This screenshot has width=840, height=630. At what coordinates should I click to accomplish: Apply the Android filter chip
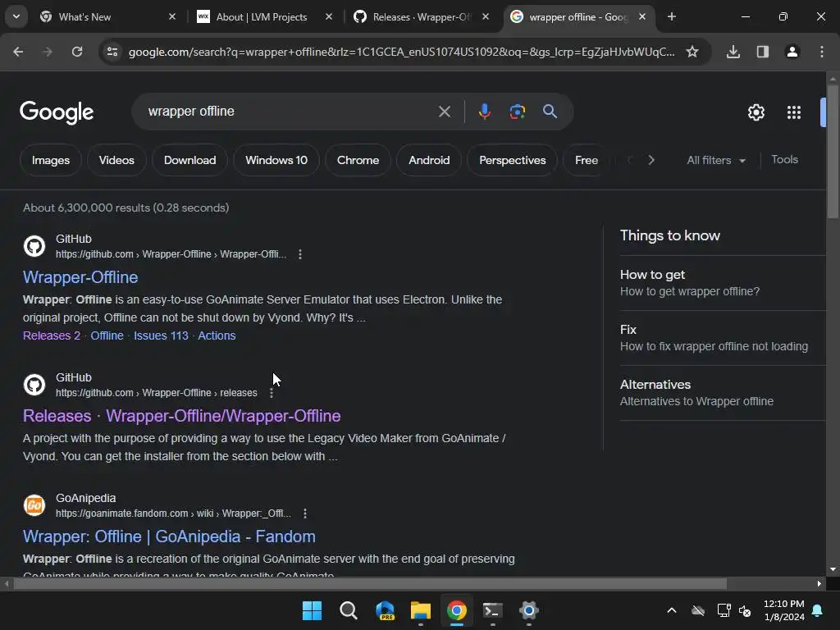click(429, 160)
